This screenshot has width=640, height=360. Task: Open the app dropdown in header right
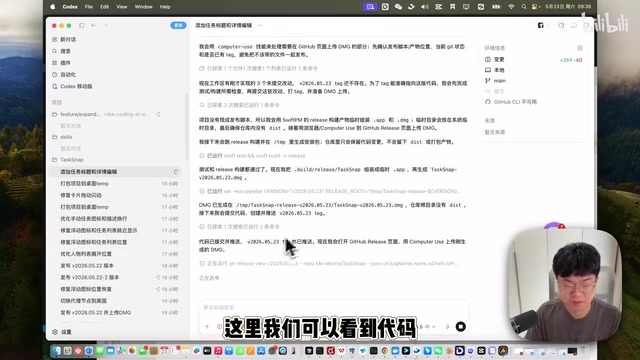click(543, 25)
